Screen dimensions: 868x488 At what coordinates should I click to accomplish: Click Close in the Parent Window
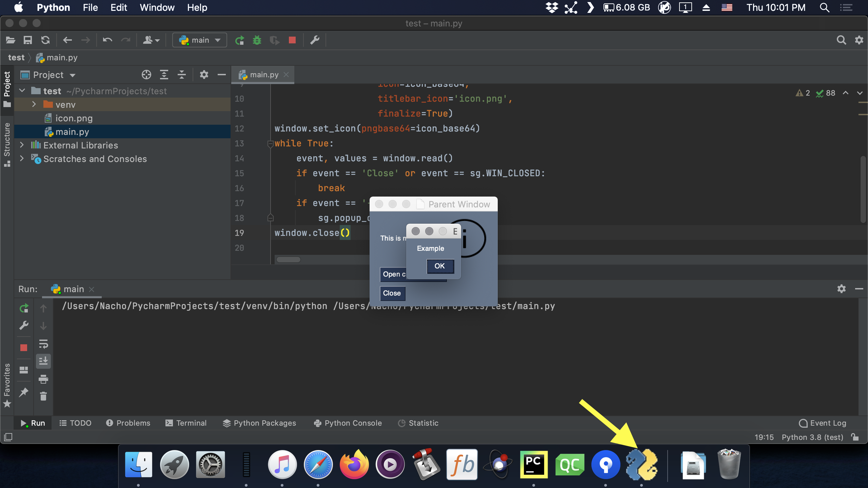[392, 293]
